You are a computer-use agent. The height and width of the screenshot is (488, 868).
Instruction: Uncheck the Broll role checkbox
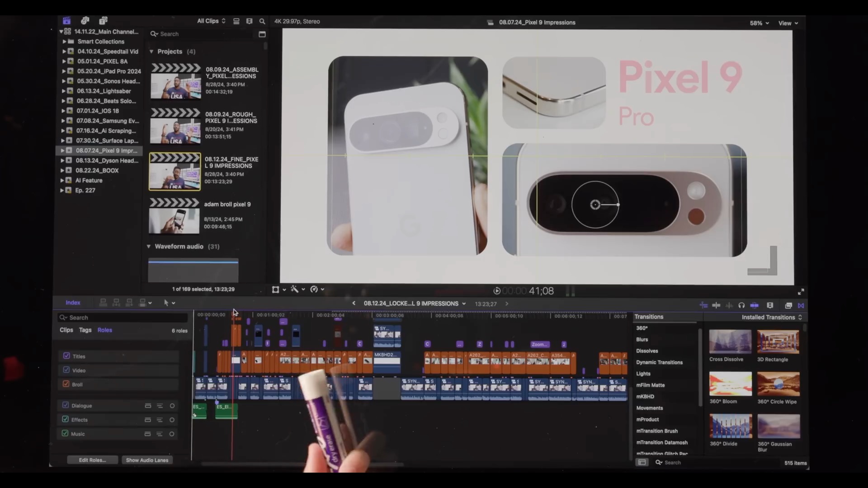(x=66, y=384)
